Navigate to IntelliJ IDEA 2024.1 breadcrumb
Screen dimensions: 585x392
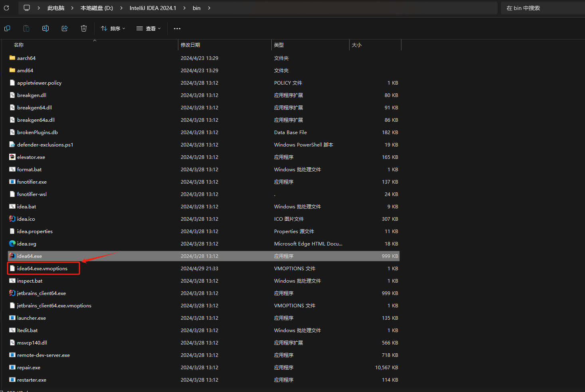click(153, 8)
